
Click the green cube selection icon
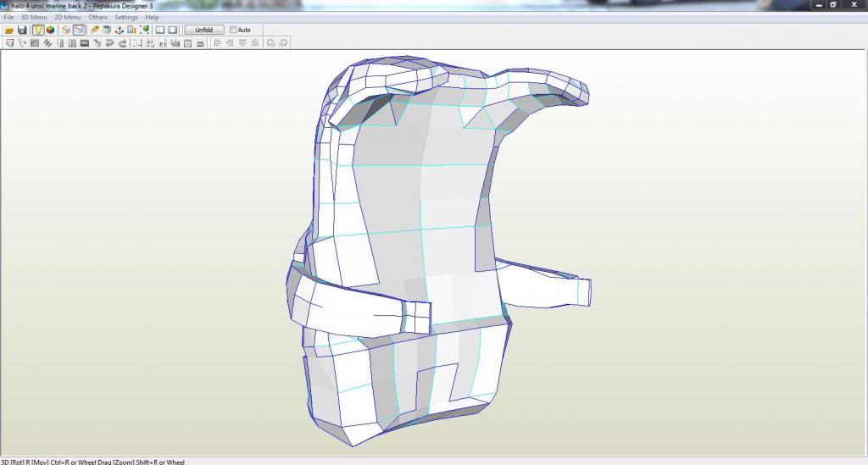click(x=144, y=30)
